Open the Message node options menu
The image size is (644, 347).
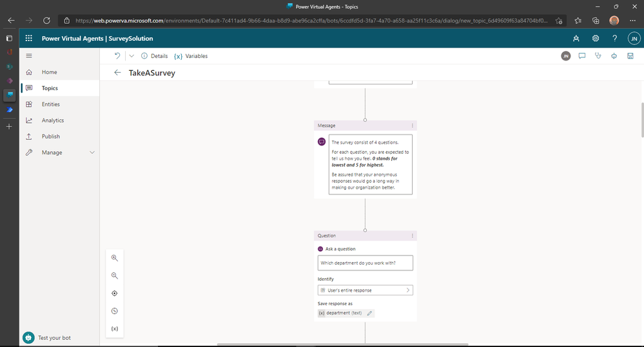(413, 126)
